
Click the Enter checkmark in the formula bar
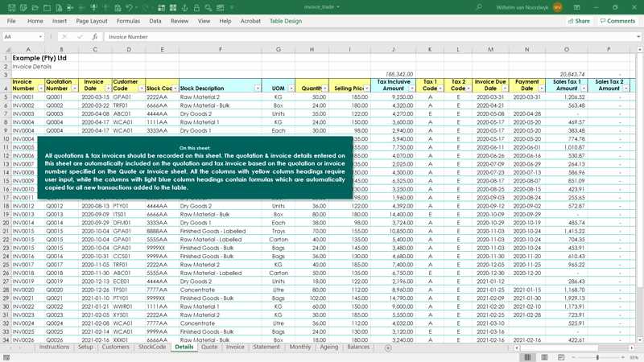pyautogui.click(x=80, y=36)
